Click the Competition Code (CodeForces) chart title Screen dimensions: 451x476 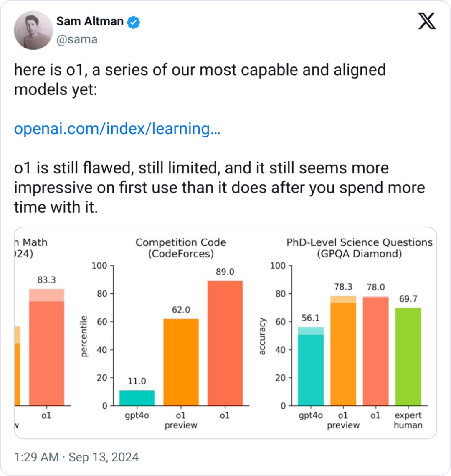(x=181, y=248)
